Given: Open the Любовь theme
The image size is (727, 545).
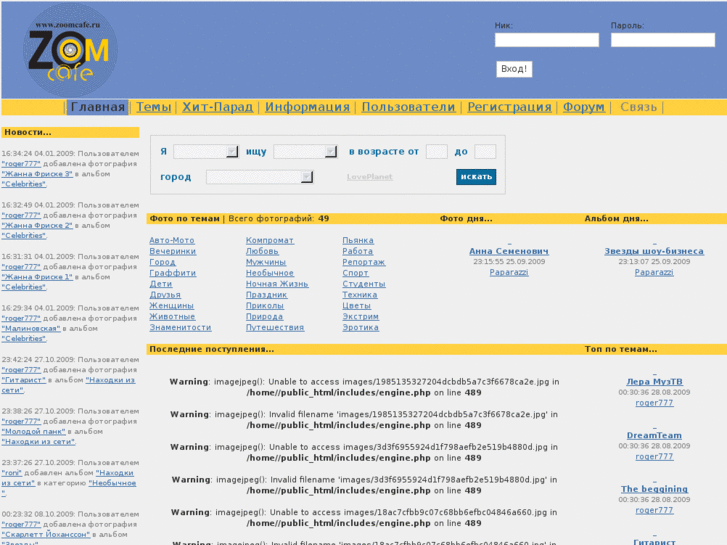Looking at the screenshot, I should (x=262, y=251).
